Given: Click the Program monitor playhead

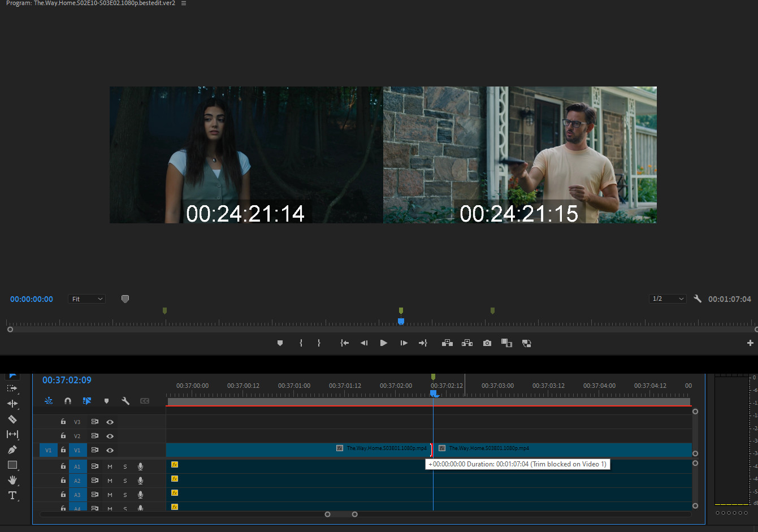Looking at the screenshot, I should click(401, 321).
